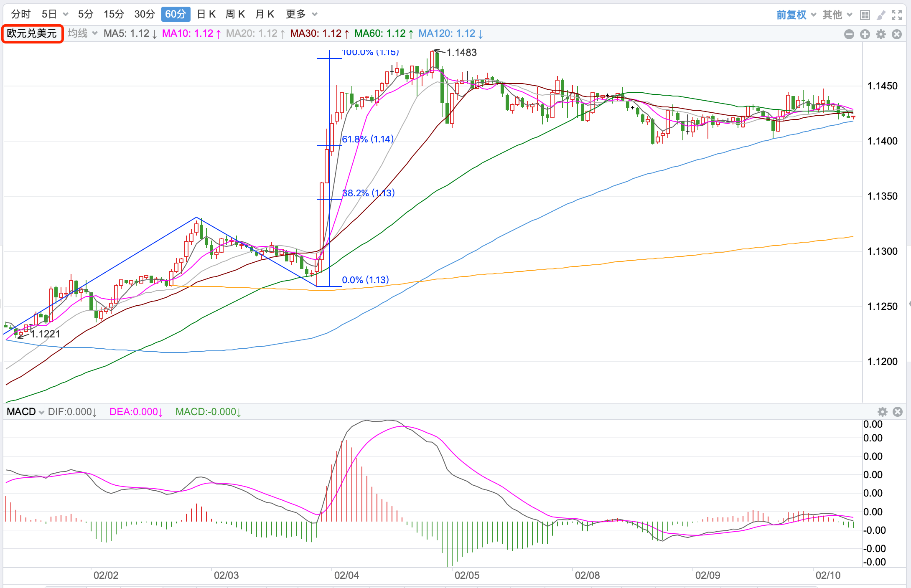Open moving average settings gear
This screenshot has width=911, height=588.
click(x=880, y=34)
